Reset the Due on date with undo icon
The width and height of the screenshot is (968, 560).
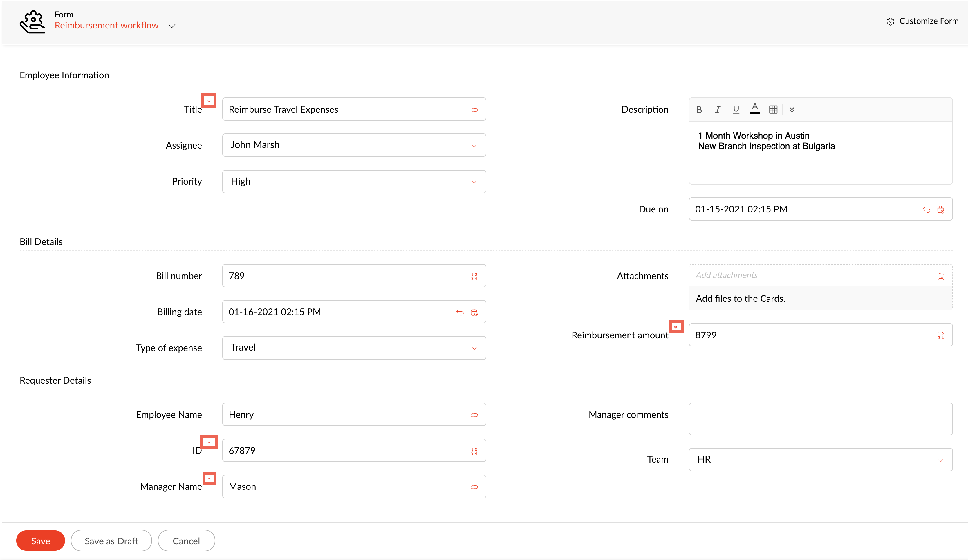926,210
